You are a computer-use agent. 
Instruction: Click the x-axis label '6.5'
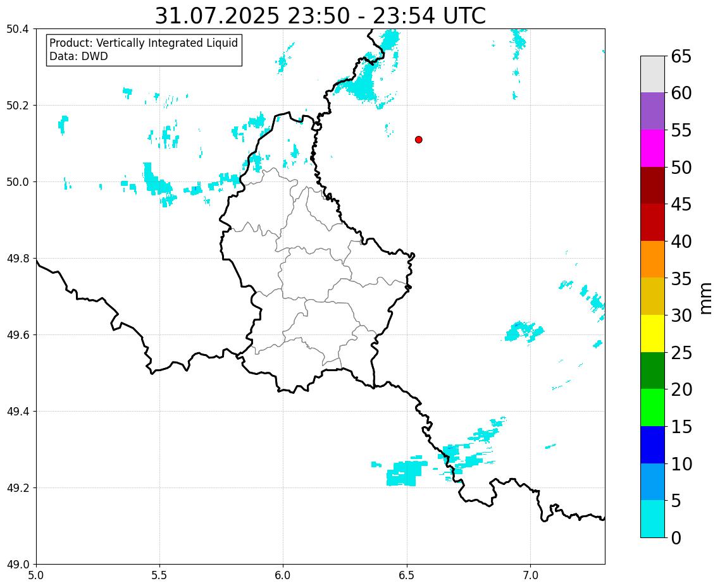pos(407,575)
